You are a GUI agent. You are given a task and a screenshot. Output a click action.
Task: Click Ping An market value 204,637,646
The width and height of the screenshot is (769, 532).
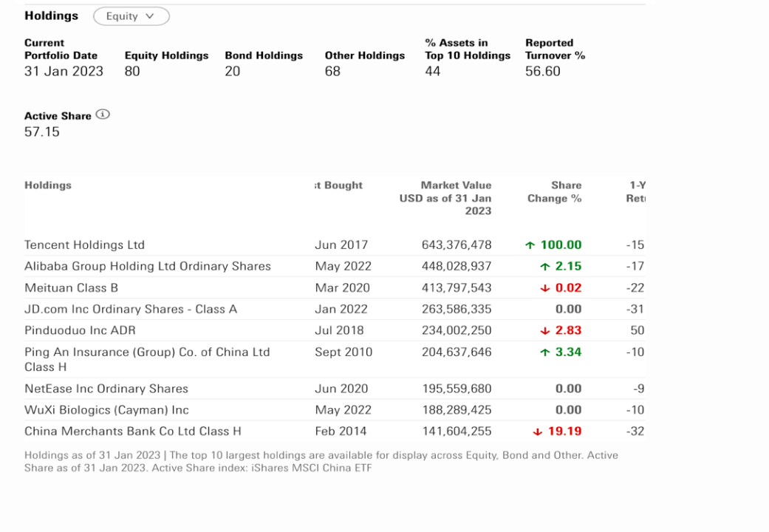pyautogui.click(x=457, y=352)
